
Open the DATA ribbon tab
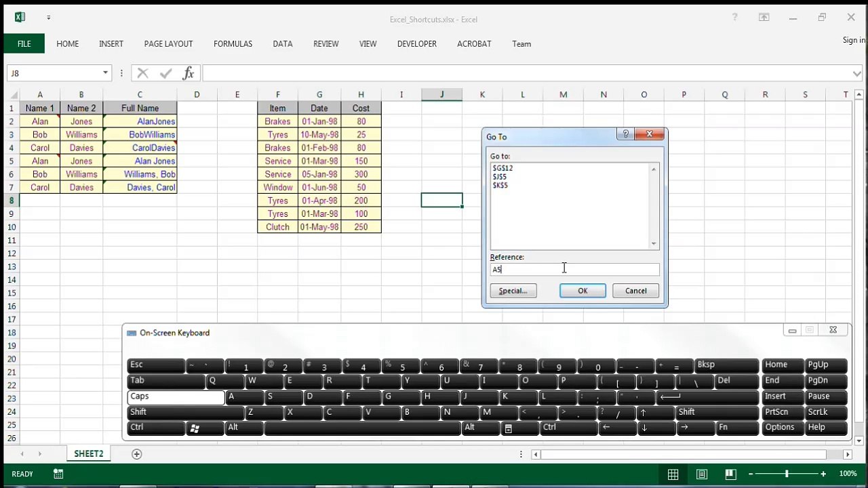283,43
